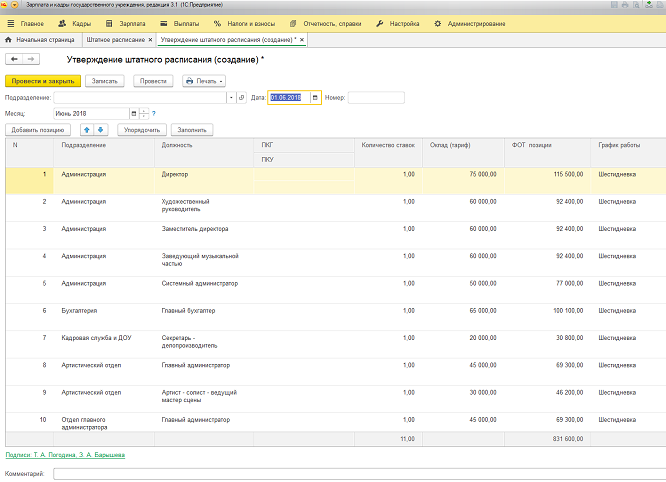This screenshot has height=482, width=666.
Task: Open the Зарплата section
Action: 125,24
